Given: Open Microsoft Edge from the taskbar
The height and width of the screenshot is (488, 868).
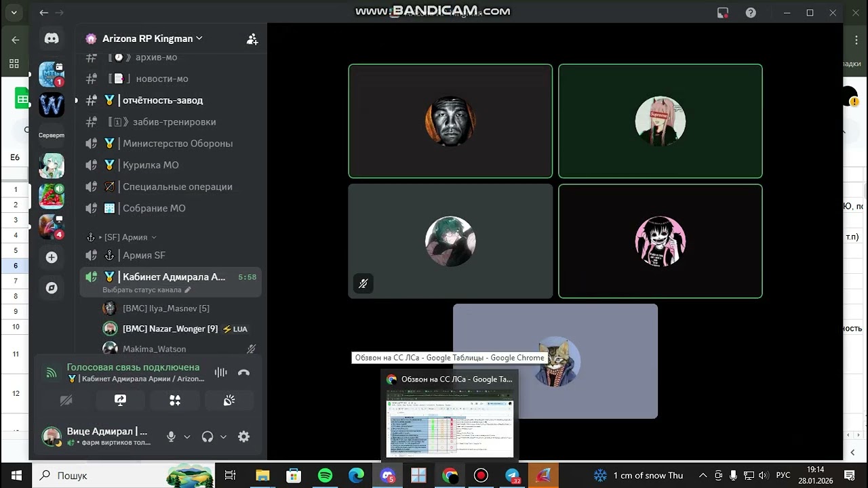Looking at the screenshot, I should click(x=356, y=475).
